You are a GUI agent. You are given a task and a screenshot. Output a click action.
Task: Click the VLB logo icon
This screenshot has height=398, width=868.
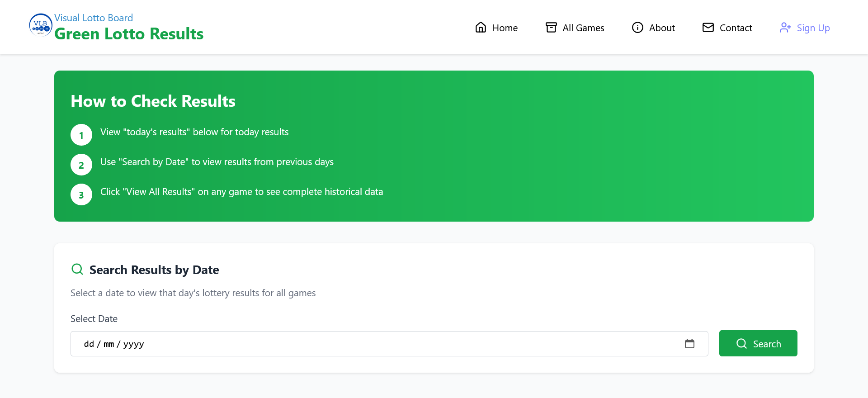[x=41, y=25]
